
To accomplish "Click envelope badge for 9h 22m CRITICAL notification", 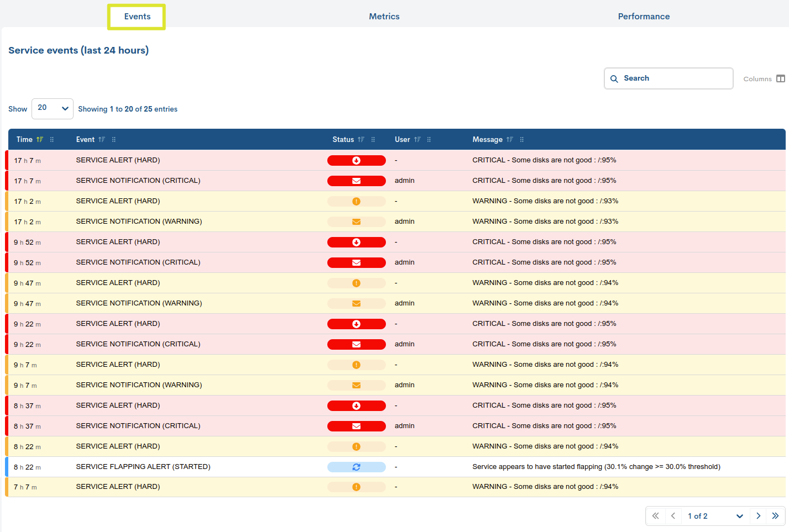I will (357, 344).
